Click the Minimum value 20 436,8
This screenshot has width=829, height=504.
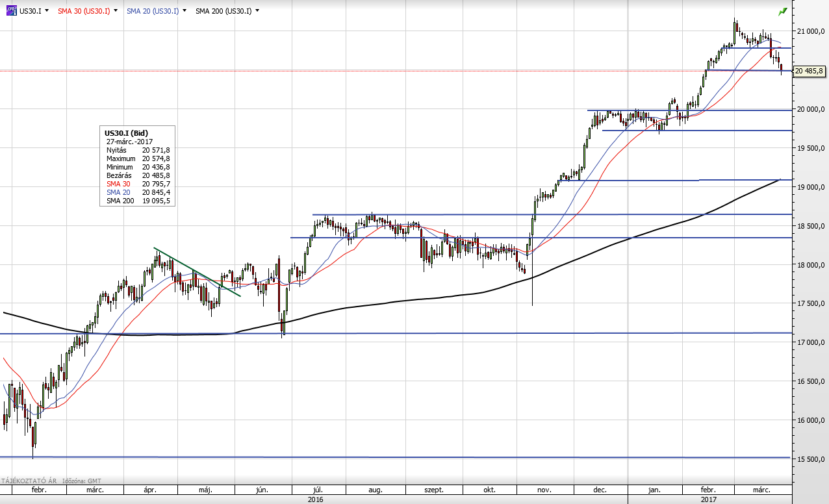coord(157,167)
